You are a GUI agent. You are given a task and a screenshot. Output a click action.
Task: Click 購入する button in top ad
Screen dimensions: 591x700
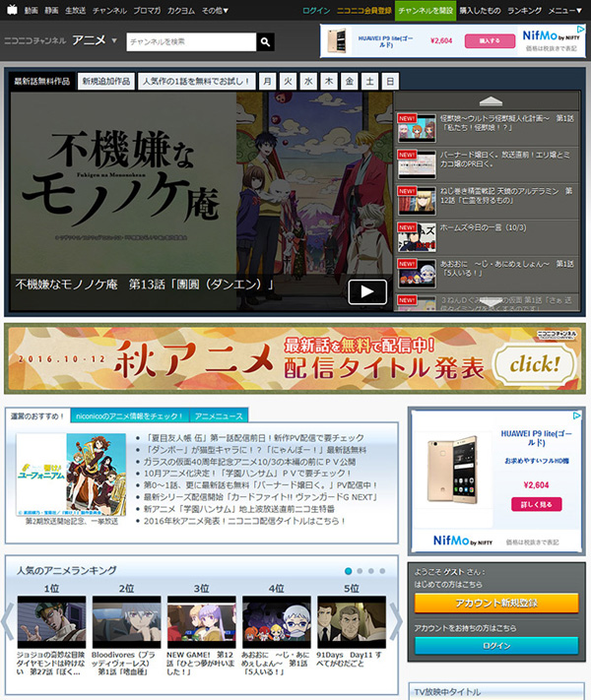coord(491,40)
